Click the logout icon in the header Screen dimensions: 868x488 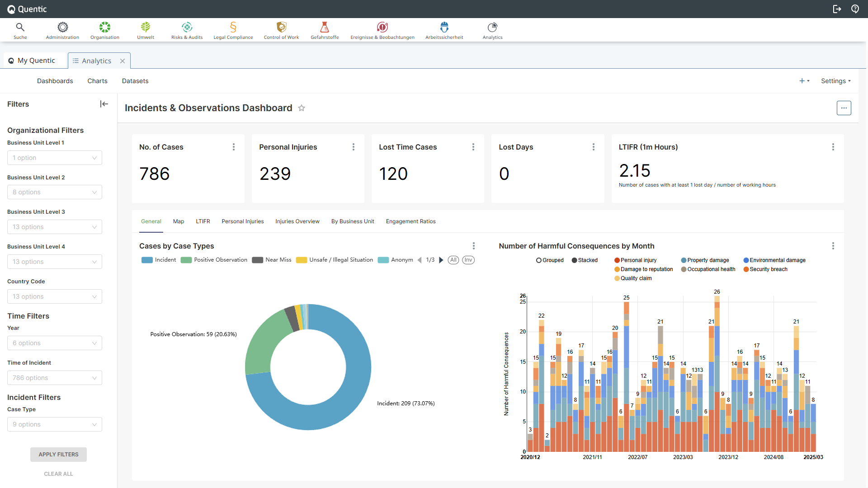(837, 9)
